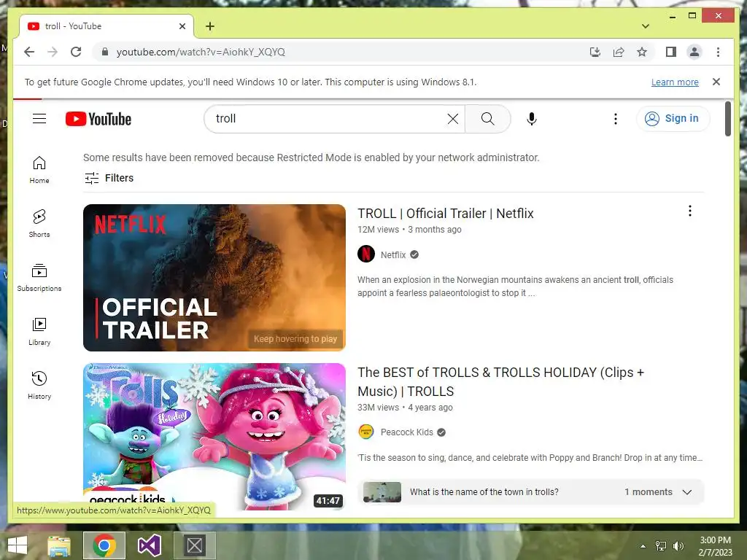Click the town in trolls moment thumbnail

pyautogui.click(x=382, y=492)
